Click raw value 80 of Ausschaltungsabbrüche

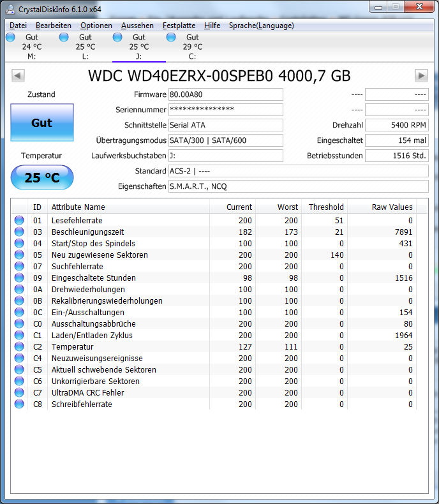[408, 323]
